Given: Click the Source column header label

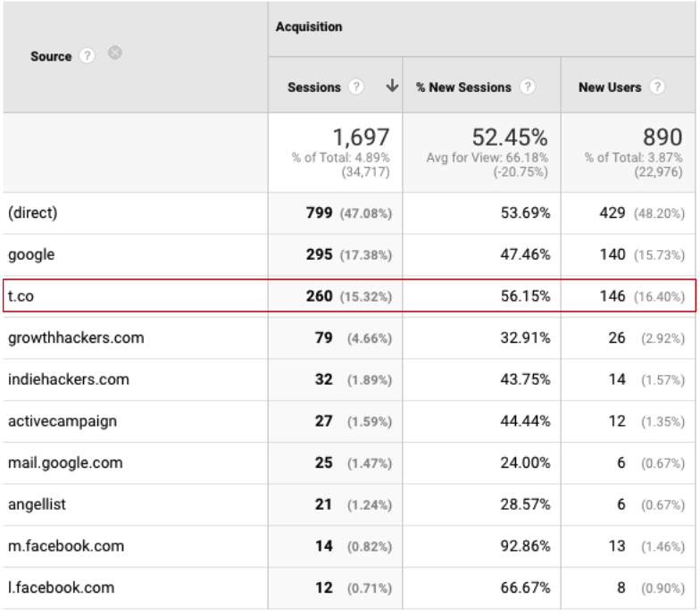Looking at the screenshot, I should click(51, 56).
